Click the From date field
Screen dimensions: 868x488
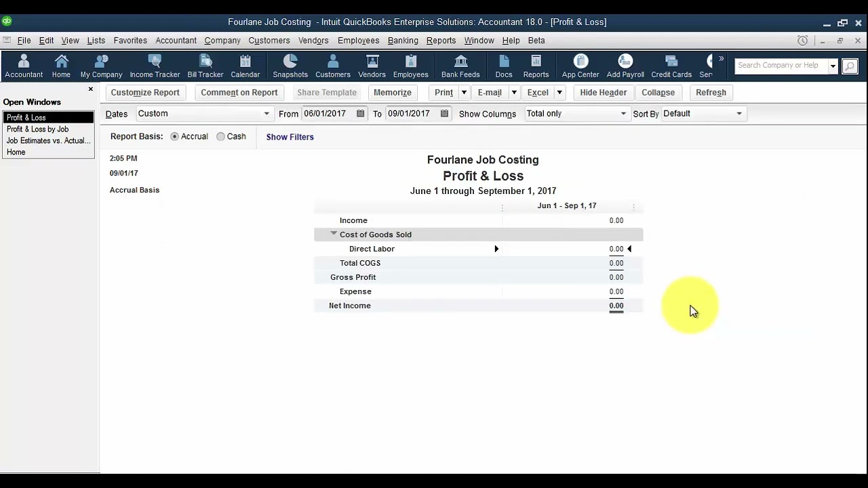pyautogui.click(x=328, y=114)
